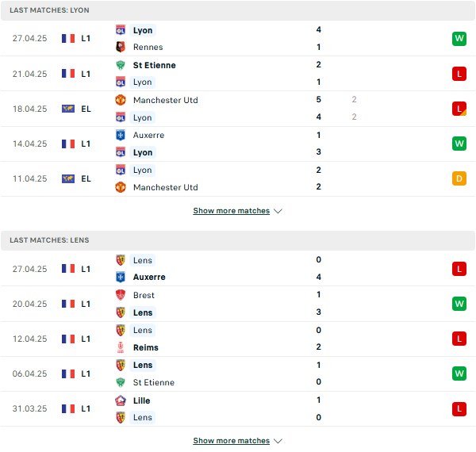The image size is (476, 452).
Task: Click the Brest club crest icon
Action: coord(121,295)
